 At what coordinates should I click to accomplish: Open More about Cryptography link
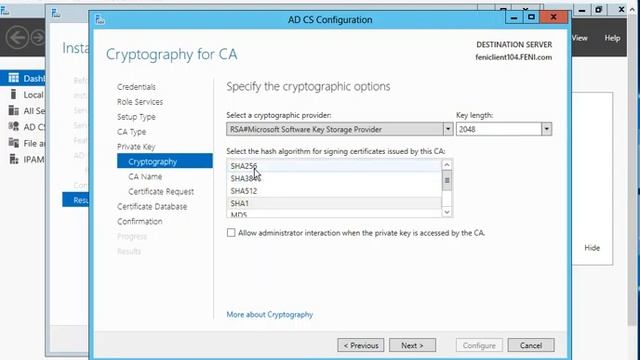[x=270, y=314]
